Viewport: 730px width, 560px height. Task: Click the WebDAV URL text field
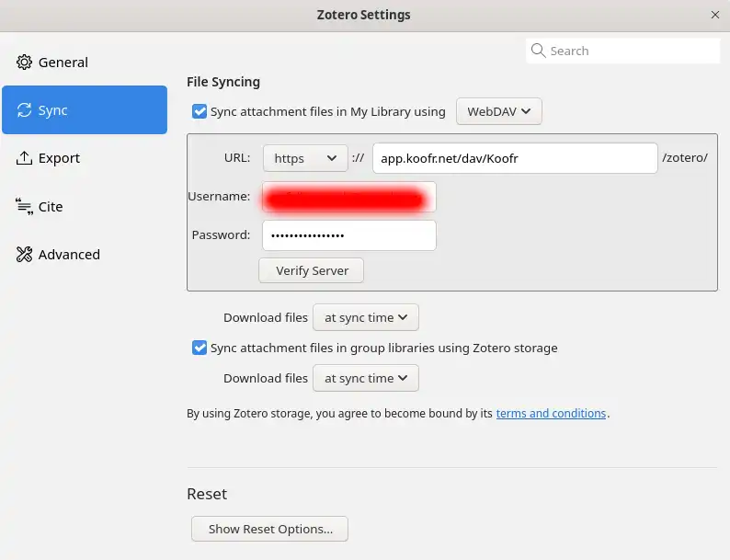515,158
